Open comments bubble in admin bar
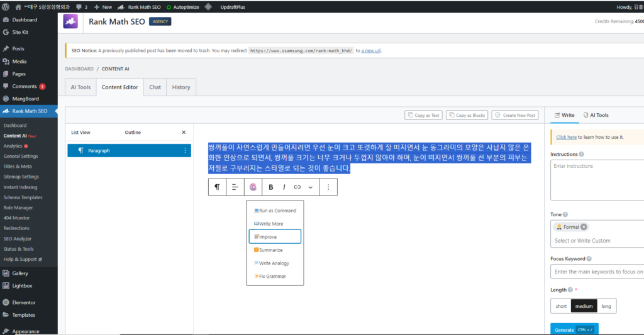 click(x=81, y=7)
